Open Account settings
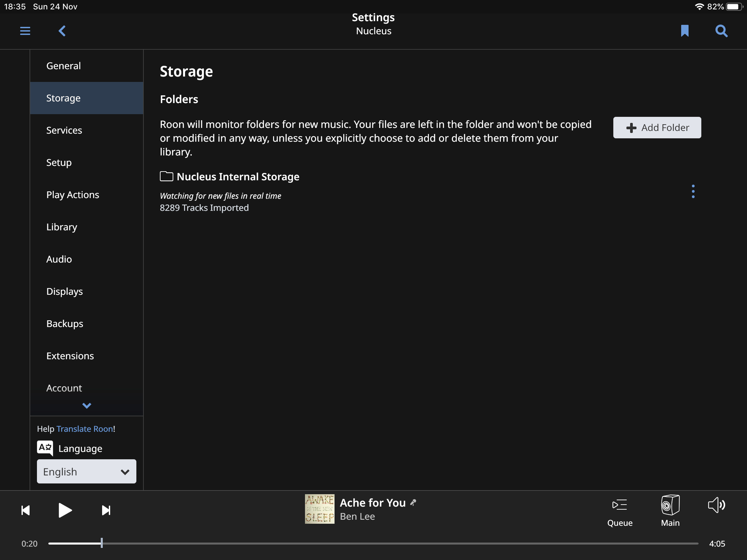The height and width of the screenshot is (560, 747). click(x=87, y=388)
